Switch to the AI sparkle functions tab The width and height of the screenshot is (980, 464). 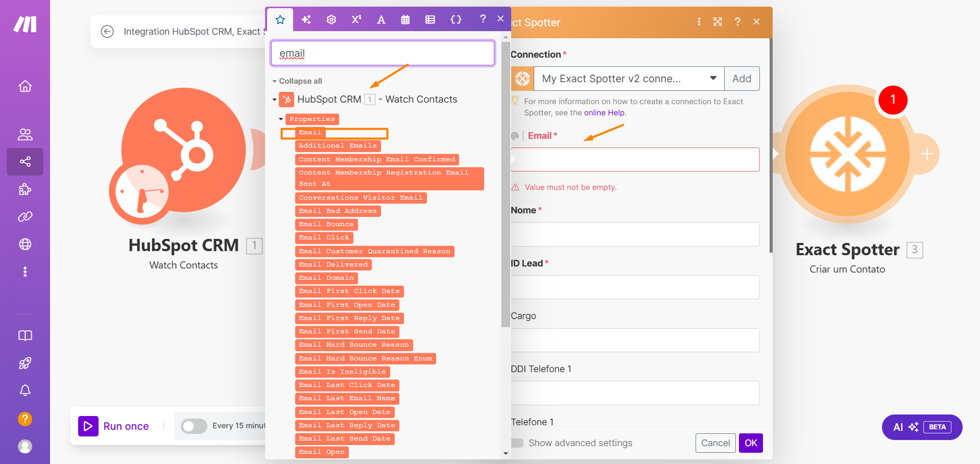pos(306,20)
